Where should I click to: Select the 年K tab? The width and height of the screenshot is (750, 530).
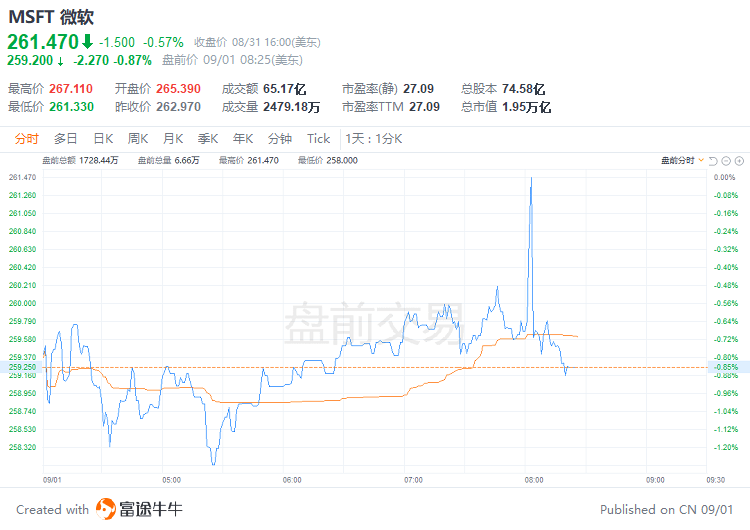click(x=243, y=139)
